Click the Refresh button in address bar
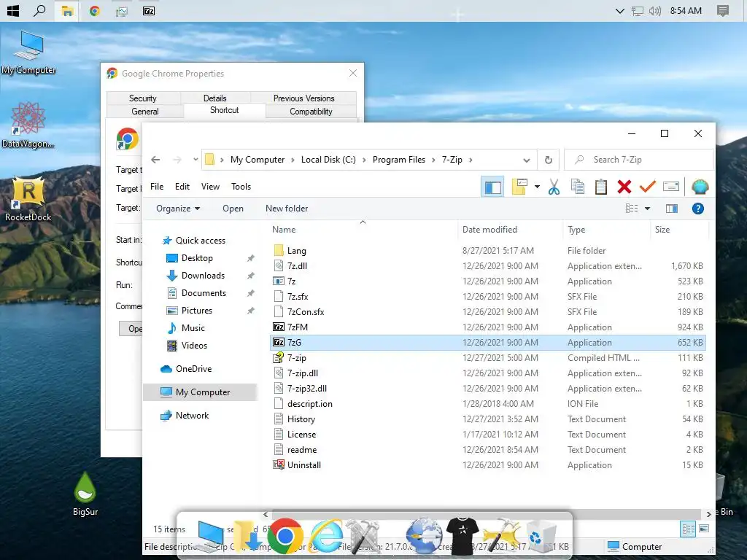747x560 pixels. (x=549, y=160)
